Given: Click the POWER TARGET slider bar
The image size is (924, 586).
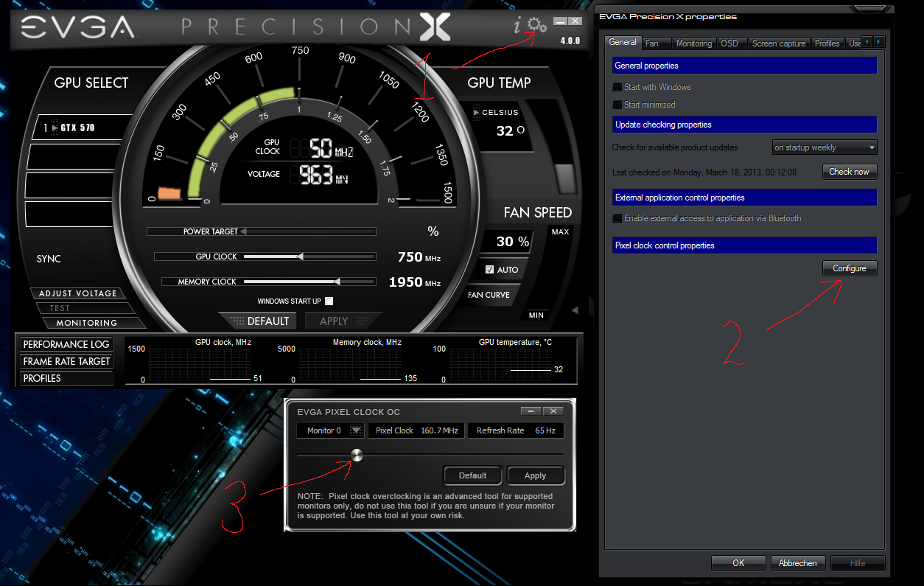Looking at the screenshot, I should pos(262,231).
